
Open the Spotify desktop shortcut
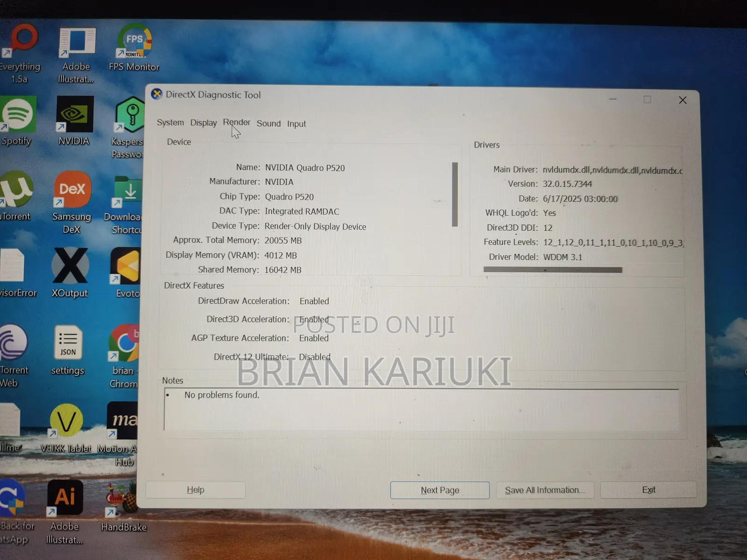pos(18,121)
